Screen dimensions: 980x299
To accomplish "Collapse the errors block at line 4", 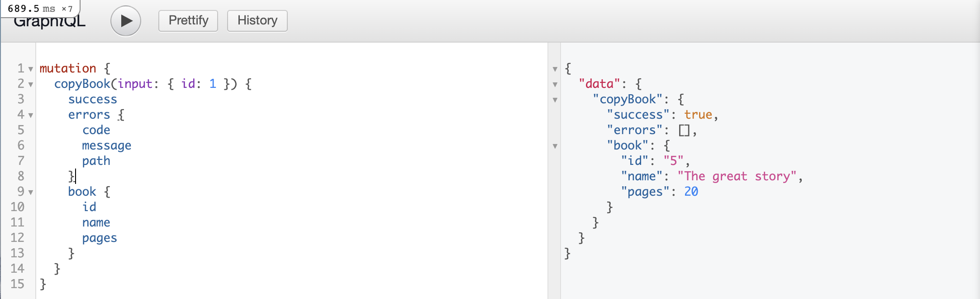I will pos(31,116).
